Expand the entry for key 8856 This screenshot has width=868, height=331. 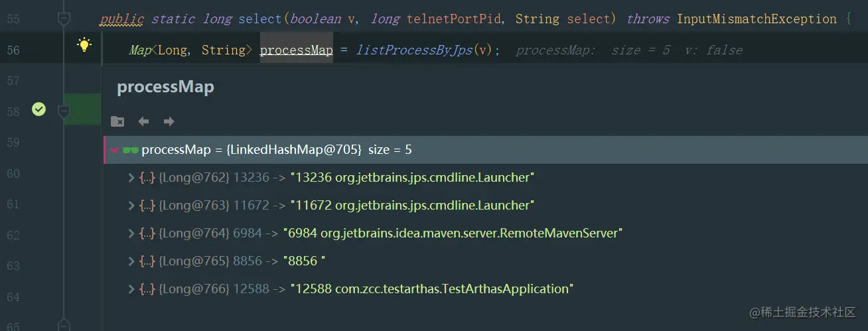click(x=131, y=261)
